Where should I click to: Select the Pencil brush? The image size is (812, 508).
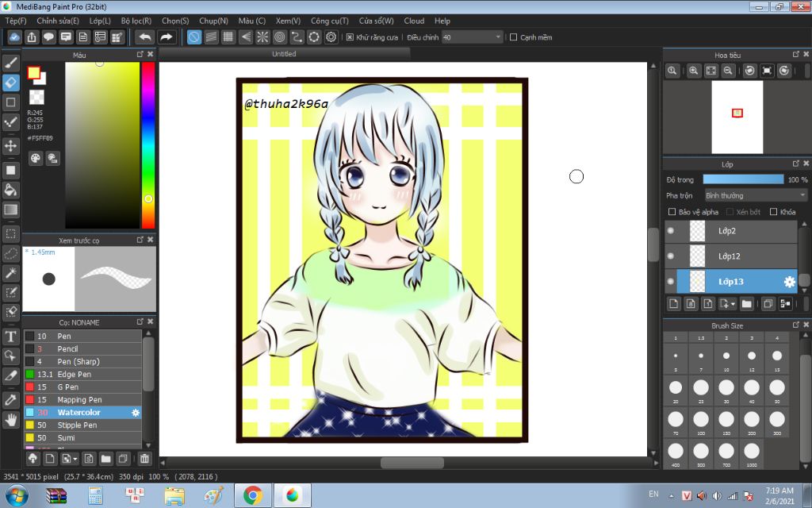coord(82,349)
